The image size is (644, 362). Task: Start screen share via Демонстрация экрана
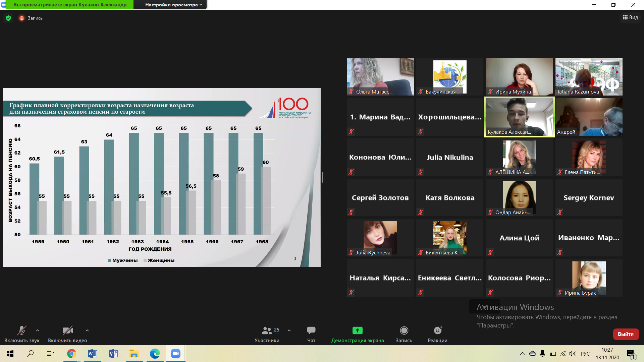(x=358, y=334)
